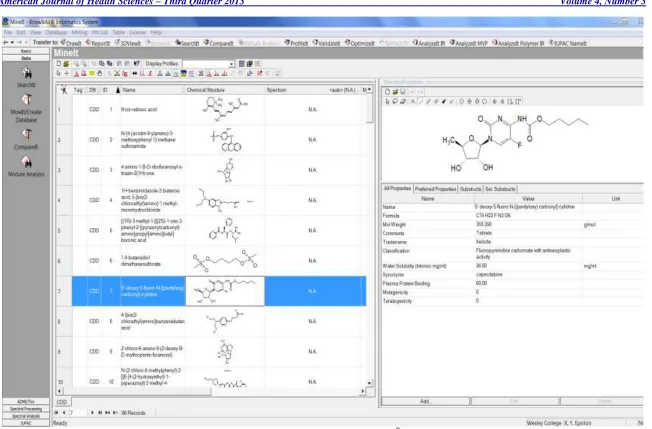Switch to the All Properties tab

[x=397, y=189]
